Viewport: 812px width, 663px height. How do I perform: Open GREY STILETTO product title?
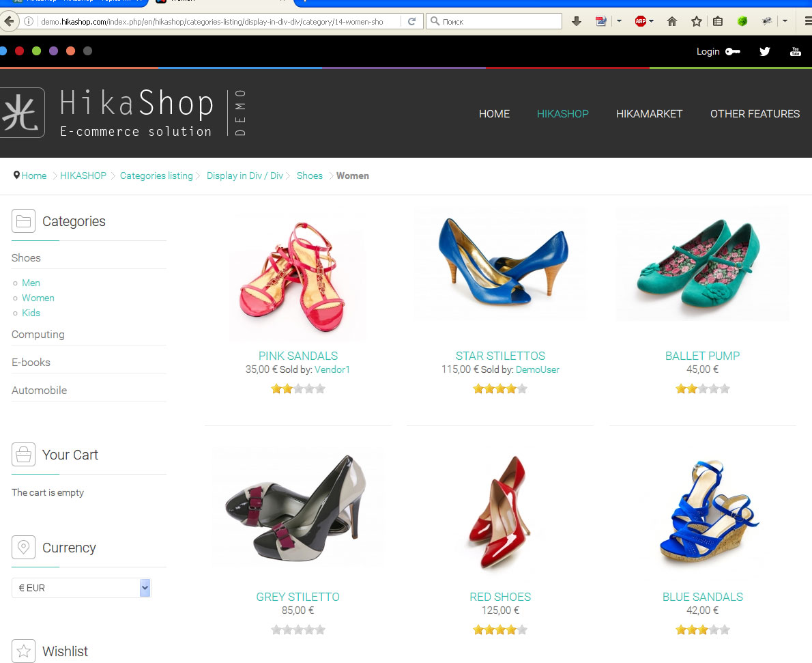pos(298,597)
